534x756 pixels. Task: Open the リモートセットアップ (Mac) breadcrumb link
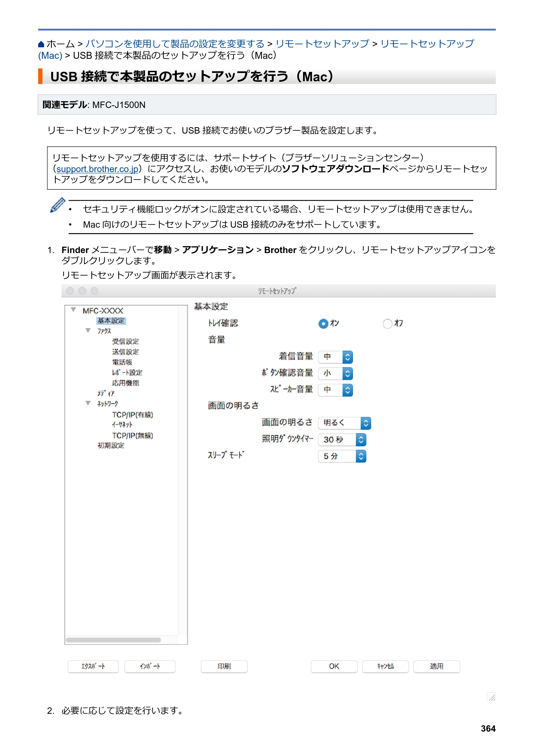click(x=256, y=49)
